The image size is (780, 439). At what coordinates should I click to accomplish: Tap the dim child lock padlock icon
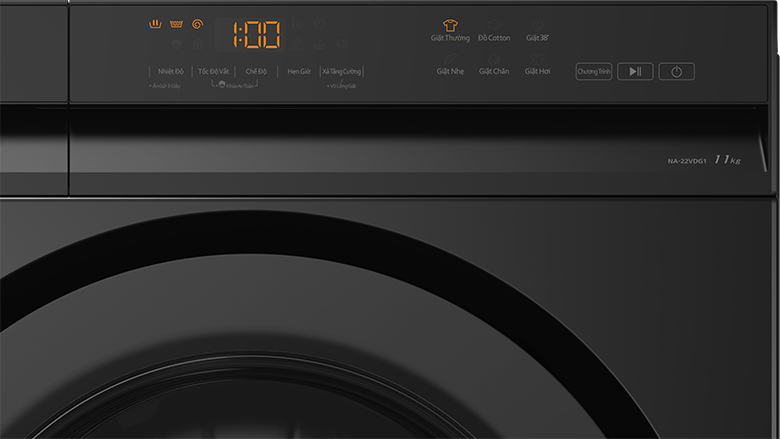point(197,45)
